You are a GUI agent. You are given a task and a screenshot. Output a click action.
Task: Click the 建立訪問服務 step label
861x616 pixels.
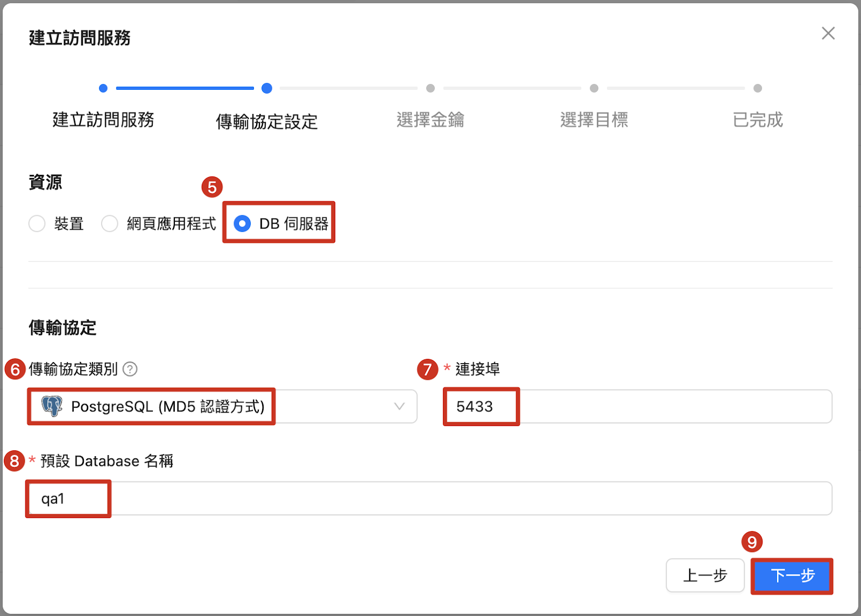click(103, 119)
